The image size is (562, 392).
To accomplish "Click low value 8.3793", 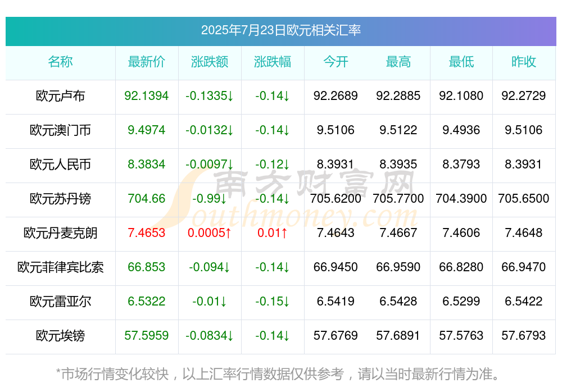I will coord(461,165).
